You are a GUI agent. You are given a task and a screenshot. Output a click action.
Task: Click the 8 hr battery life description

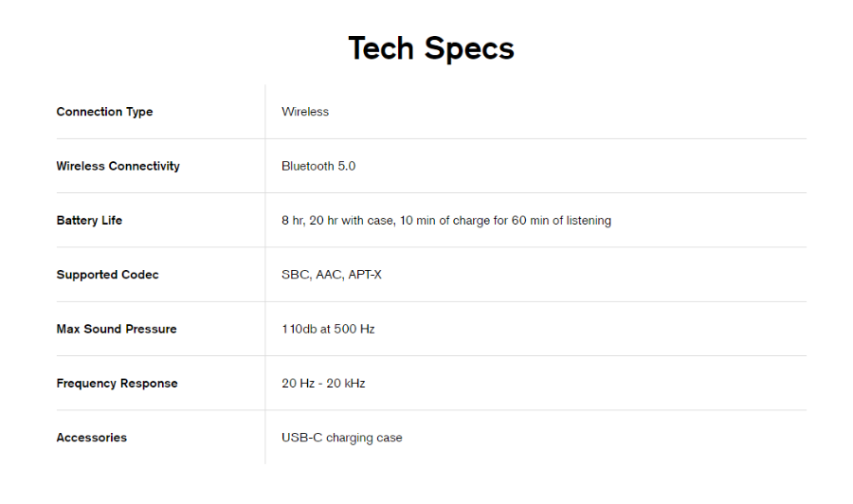(x=446, y=220)
